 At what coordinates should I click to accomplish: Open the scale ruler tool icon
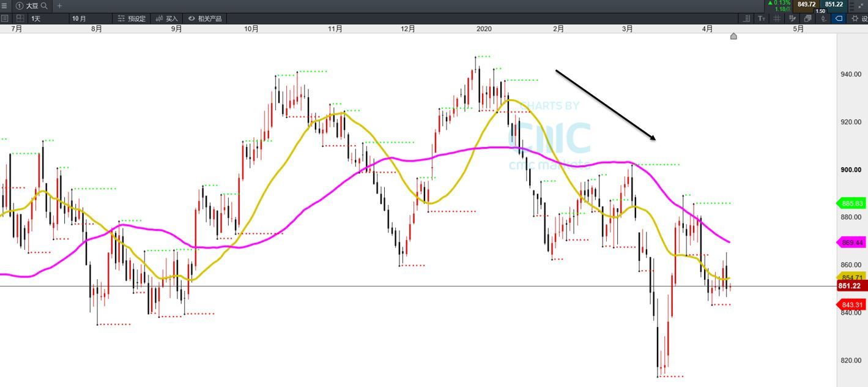click(746, 18)
